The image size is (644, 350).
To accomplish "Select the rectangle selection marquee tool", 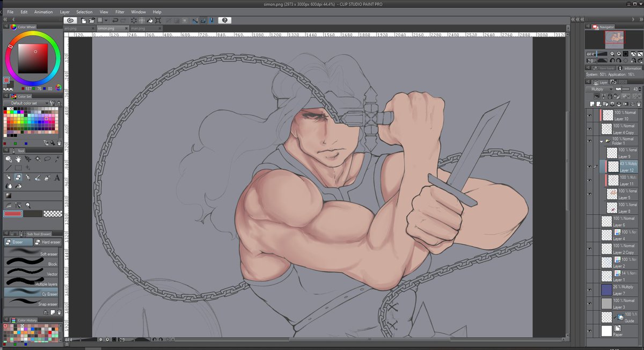I will [18, 168].
